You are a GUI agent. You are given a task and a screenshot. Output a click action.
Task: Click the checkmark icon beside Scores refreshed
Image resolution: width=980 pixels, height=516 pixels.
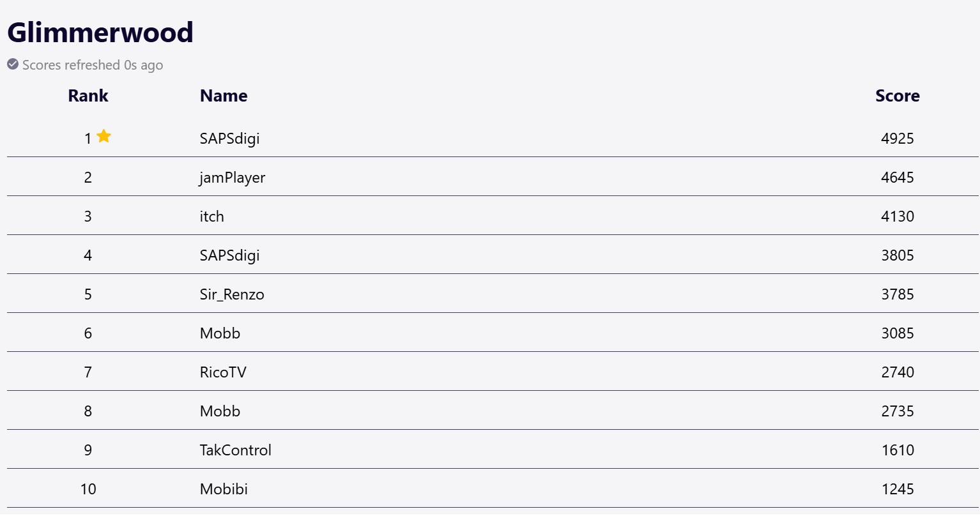13,64
